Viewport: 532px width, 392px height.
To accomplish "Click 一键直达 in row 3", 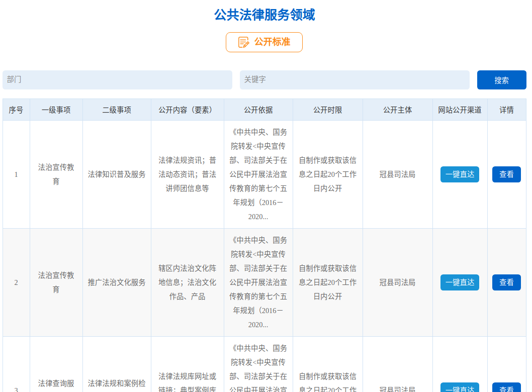I will [460, 387].
